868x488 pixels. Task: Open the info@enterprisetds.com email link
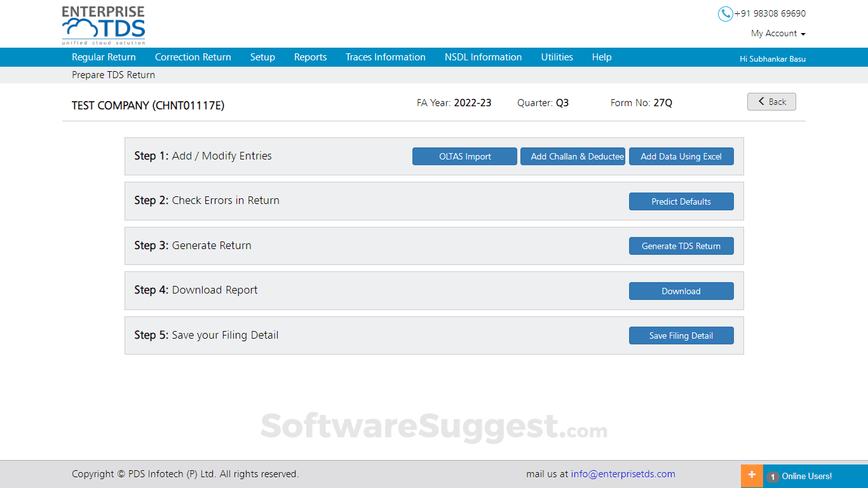623,473
